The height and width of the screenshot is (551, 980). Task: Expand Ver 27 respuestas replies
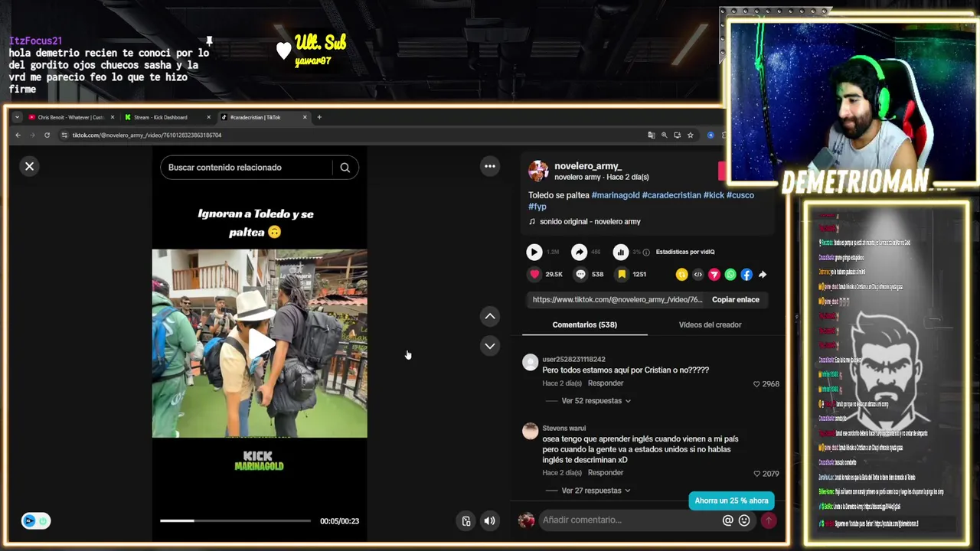click(596, 491)
